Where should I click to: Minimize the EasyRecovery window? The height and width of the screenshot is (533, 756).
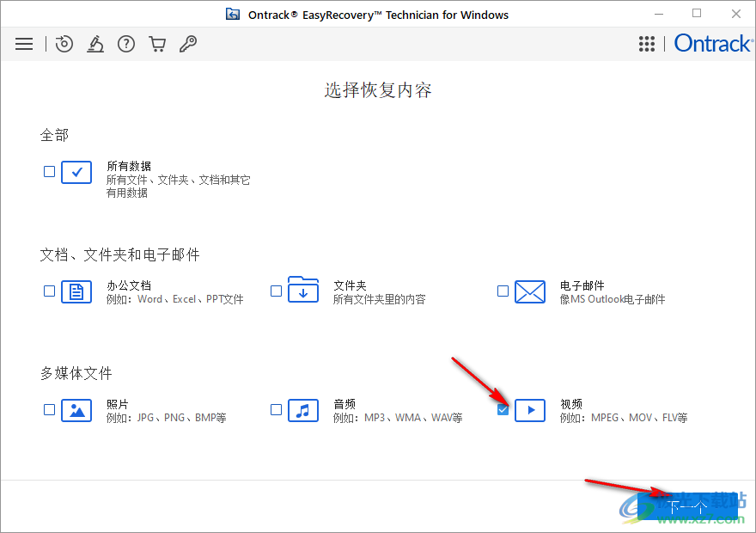click(659, 14)
